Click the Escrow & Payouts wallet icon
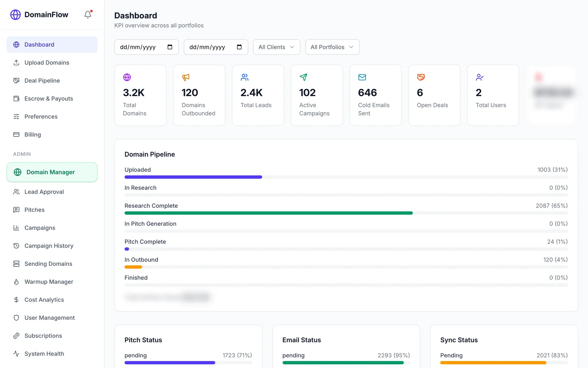This screenshot has width=588, height=368. tap(16, 99)
